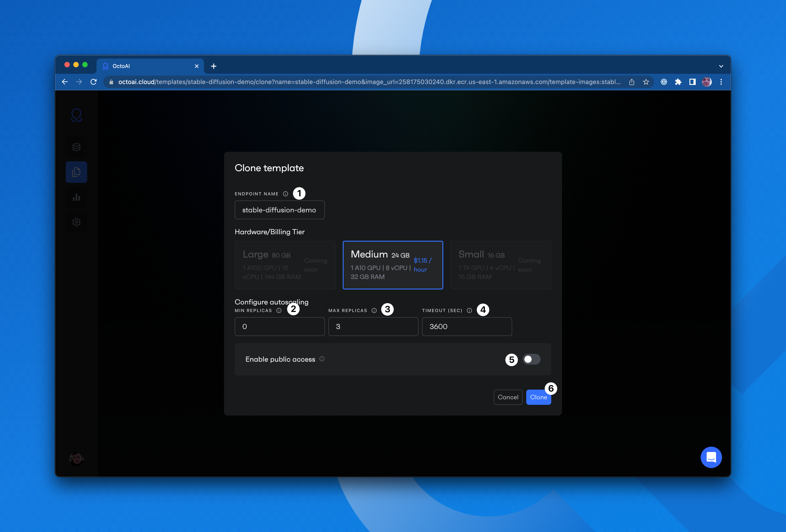Click the OctoAI logo in sidebar
This screenshot has width=786, height=532.
76,115
